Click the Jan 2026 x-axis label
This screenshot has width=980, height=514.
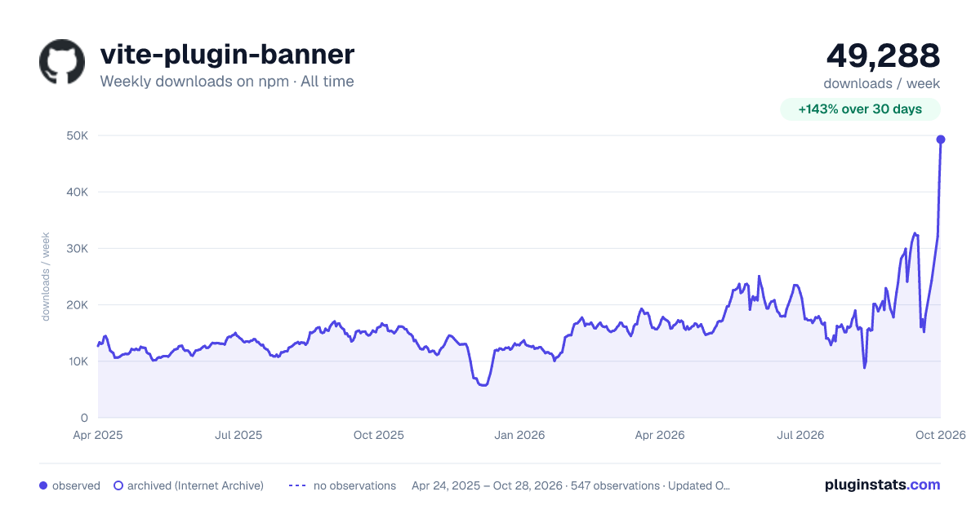tap(519, 435)
